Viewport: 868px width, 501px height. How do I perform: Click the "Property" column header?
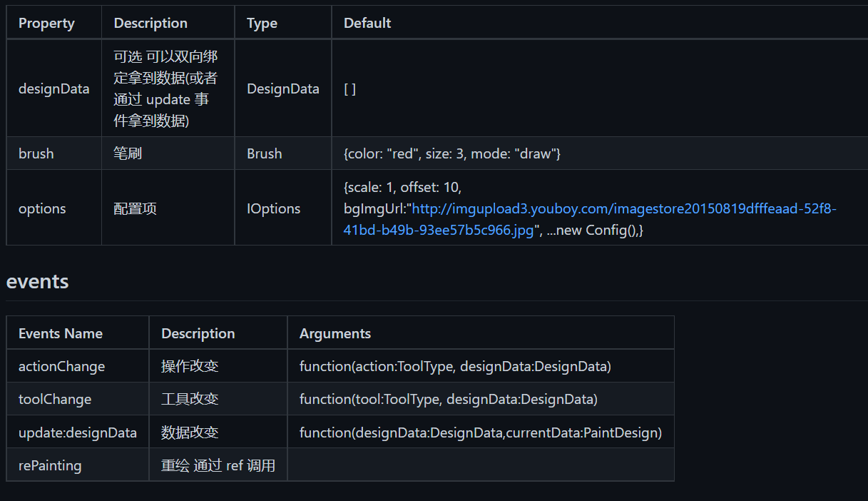(46, 23)
